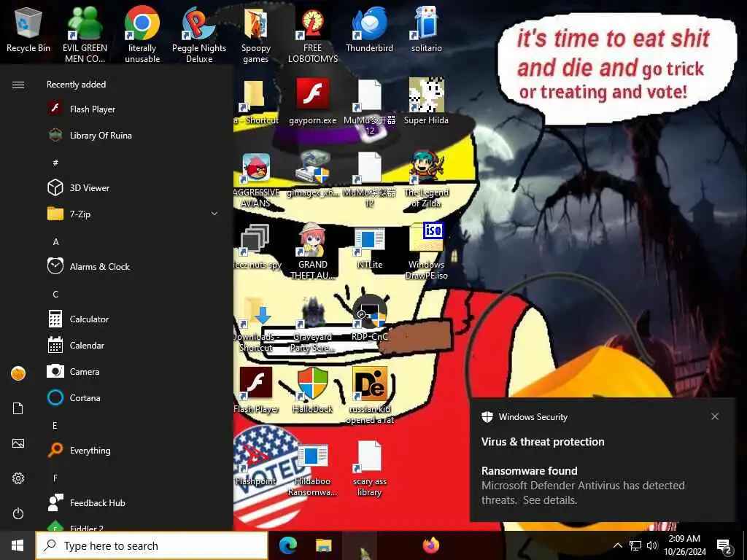This screenshot has width=747, height=560.
Task: Open FREE LOBOTOMYS desktop shortcut
Action: (312, 34)
